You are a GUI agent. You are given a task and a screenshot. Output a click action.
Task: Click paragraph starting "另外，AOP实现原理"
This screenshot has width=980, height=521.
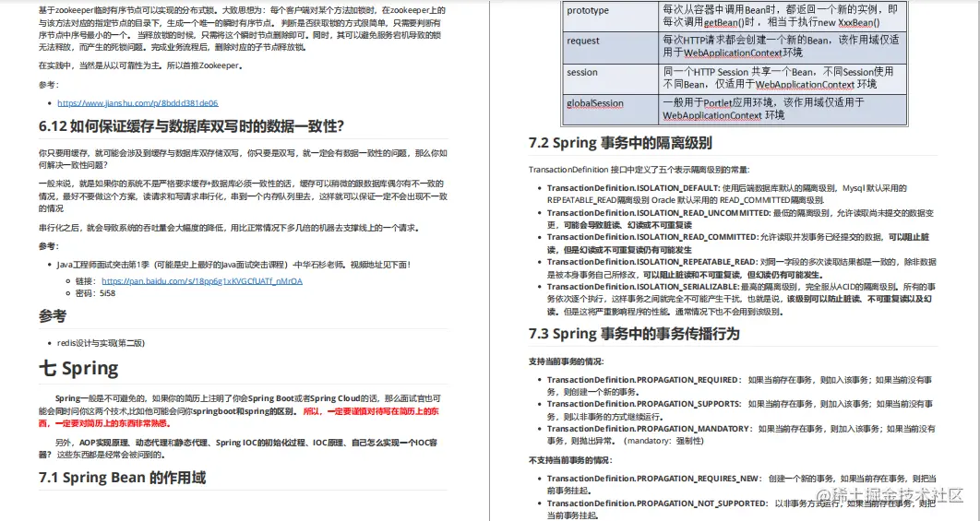238,448
